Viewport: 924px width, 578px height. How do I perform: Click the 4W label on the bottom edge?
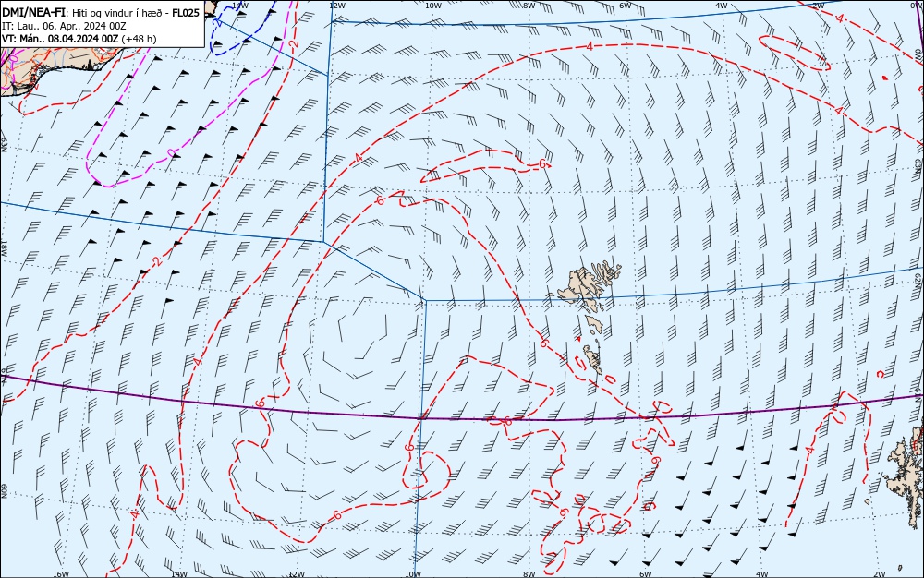click(762, 574)
